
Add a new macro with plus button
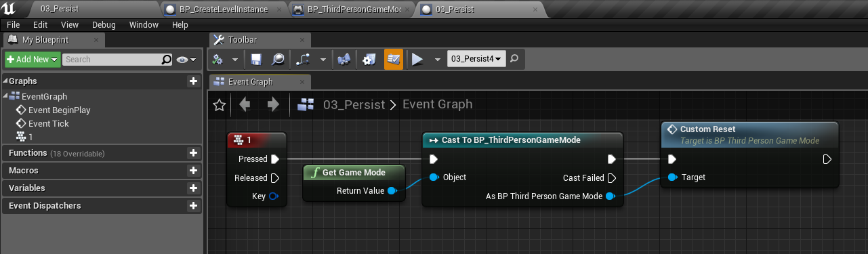click(193, 171)
